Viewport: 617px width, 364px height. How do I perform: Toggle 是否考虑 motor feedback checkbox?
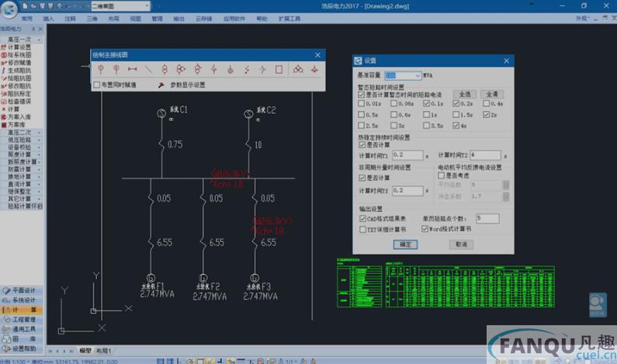coord(441,175)
